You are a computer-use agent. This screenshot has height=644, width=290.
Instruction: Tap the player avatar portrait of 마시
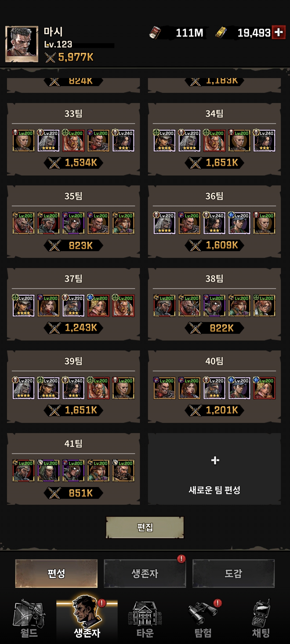tap(22, 44)
